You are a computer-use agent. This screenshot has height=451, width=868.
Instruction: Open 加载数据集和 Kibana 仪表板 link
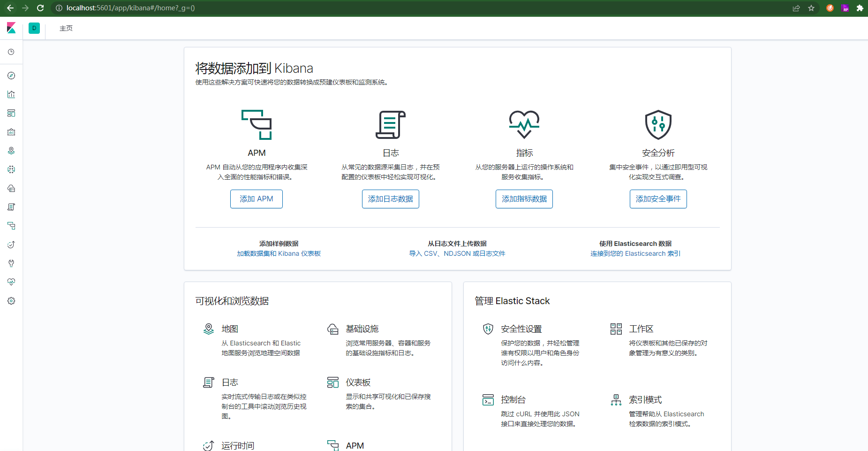point(279,253)
